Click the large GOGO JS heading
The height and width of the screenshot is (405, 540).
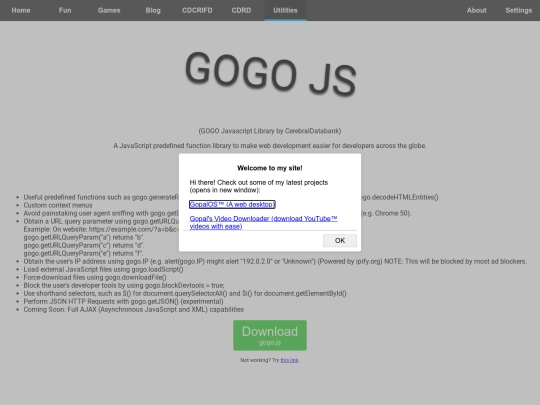click(270, 74)
